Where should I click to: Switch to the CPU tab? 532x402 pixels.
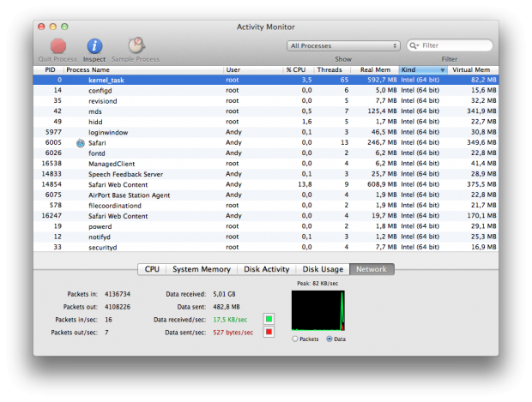pos(152,269)
